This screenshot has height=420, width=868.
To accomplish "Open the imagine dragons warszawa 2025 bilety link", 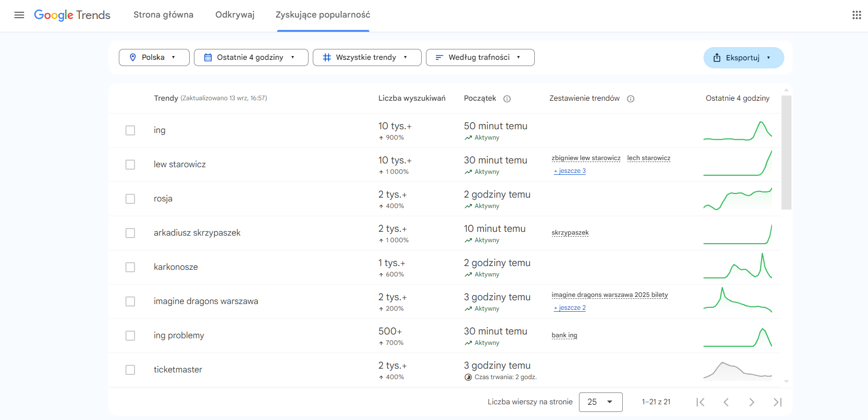I will pos(610,295).
